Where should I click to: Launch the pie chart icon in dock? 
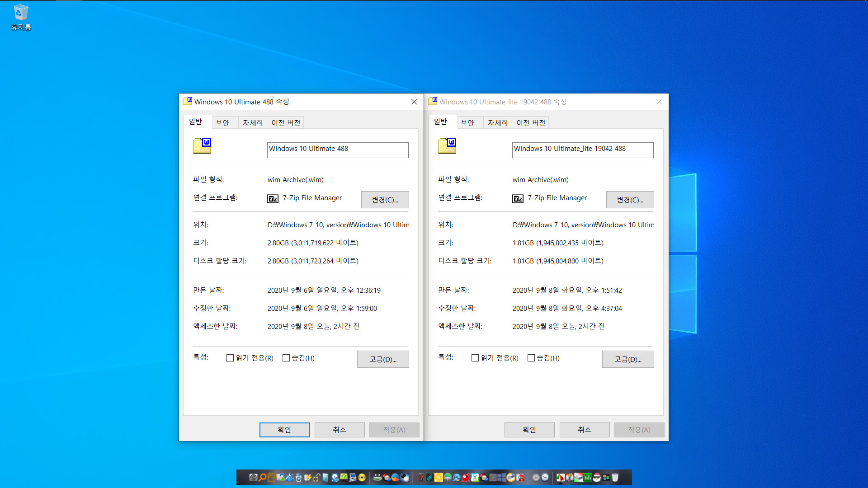click(561, 477)
